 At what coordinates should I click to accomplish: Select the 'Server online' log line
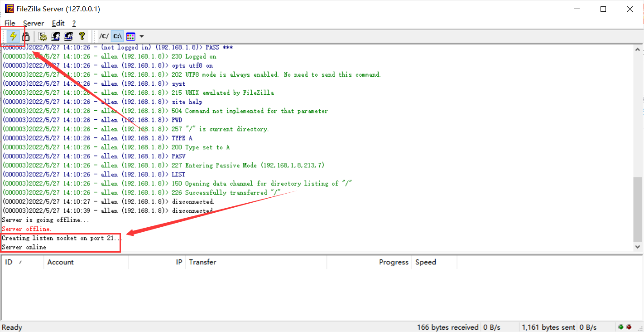pos(24,247)
